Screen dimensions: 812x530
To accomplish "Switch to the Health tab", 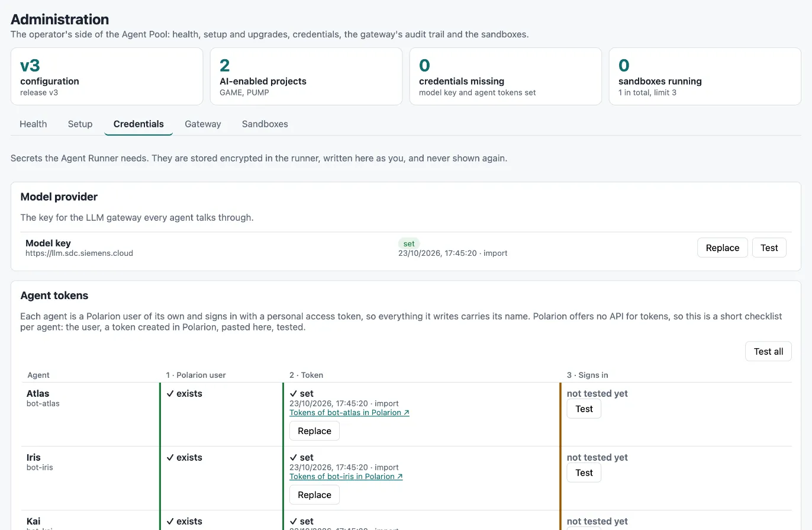I will pos(33,124).
